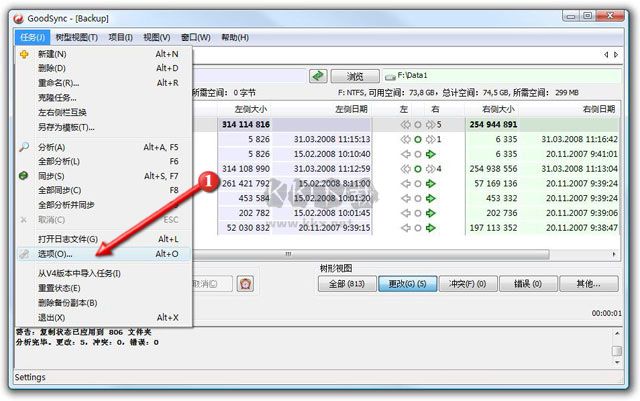Click the magnifier icon beside 分析(A)
Screen dimensions: 640x401
[24, 147]
